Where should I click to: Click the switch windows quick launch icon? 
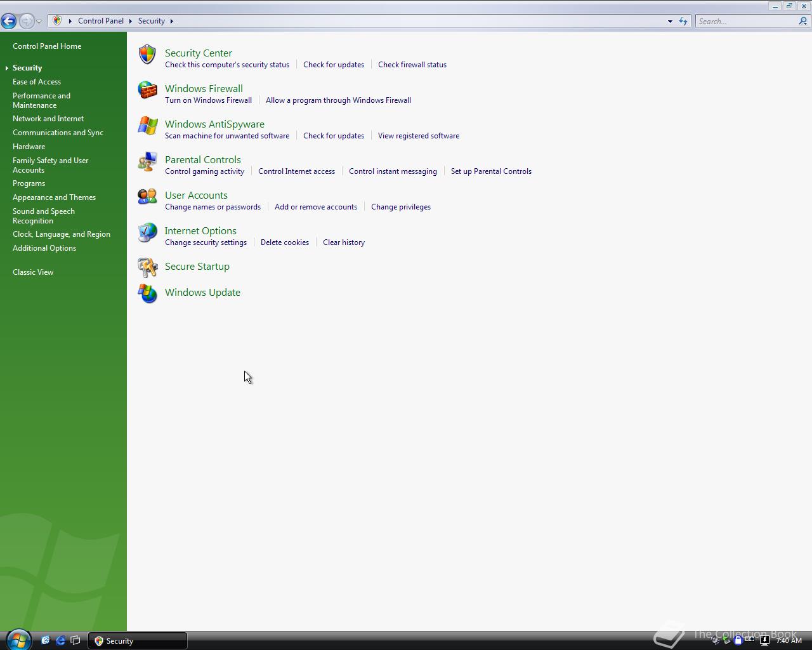click(x=75, y=640)
